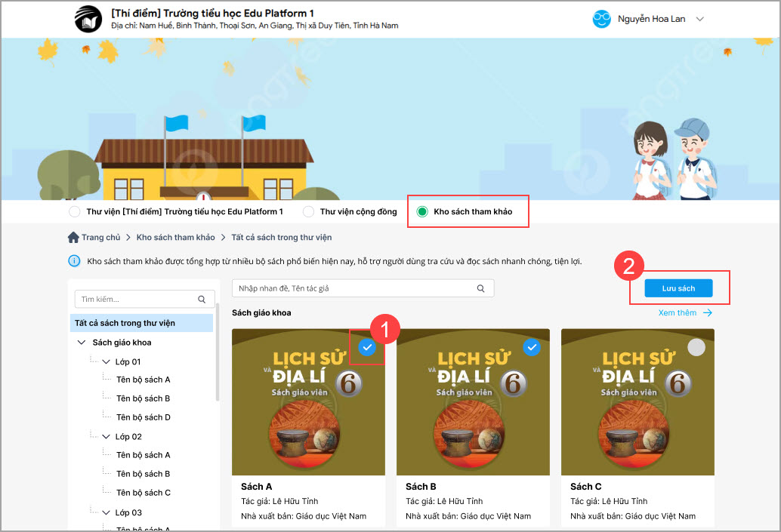Collapse the Lớp 03 chevron
The width and height of the screenshot is (781, 532).
coord(106,512)
